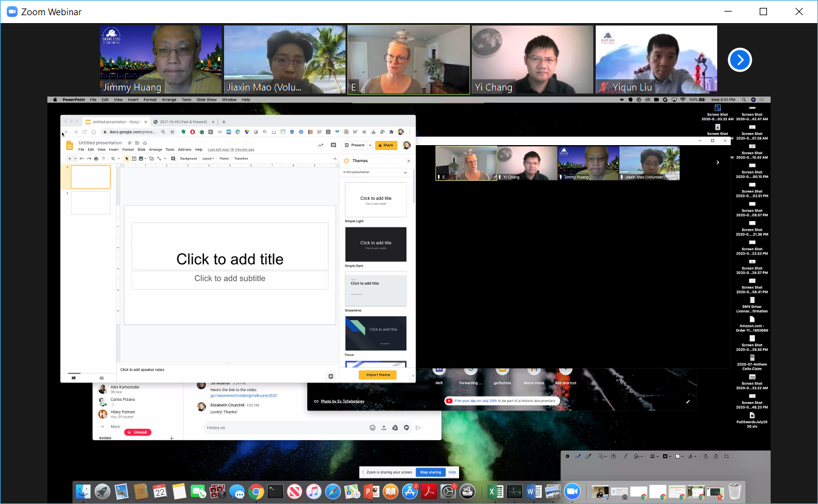Image resolution: width=818 pixels, height=504 pixels.
Task: Open the Layout dropdown in Slides toolbar
Action: tap(208, 158)
